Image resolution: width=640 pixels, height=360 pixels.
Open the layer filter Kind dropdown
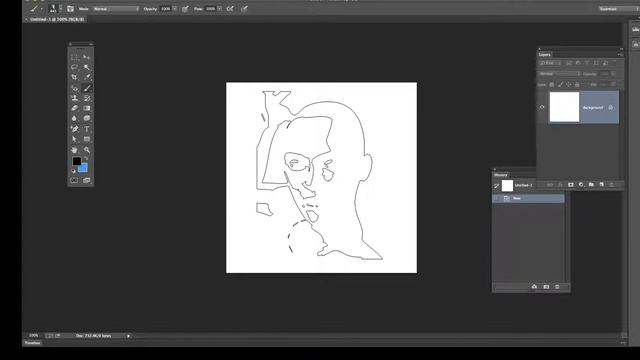[550, 63]
